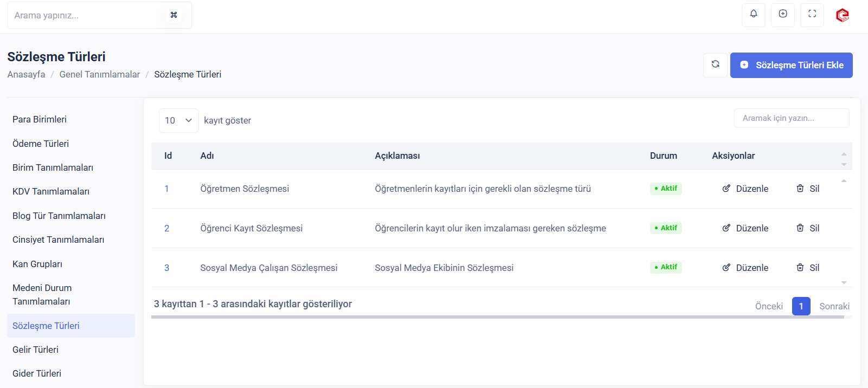
Task: Focus the 'Aramak için yazın...' table filter field
Action: click(x=791, y=118)
